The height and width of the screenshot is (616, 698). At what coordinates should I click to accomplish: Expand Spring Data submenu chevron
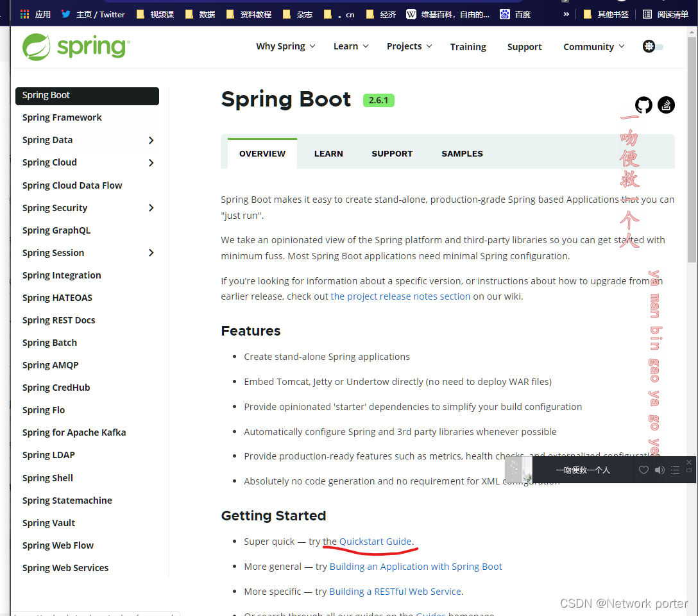coord(151,140)
